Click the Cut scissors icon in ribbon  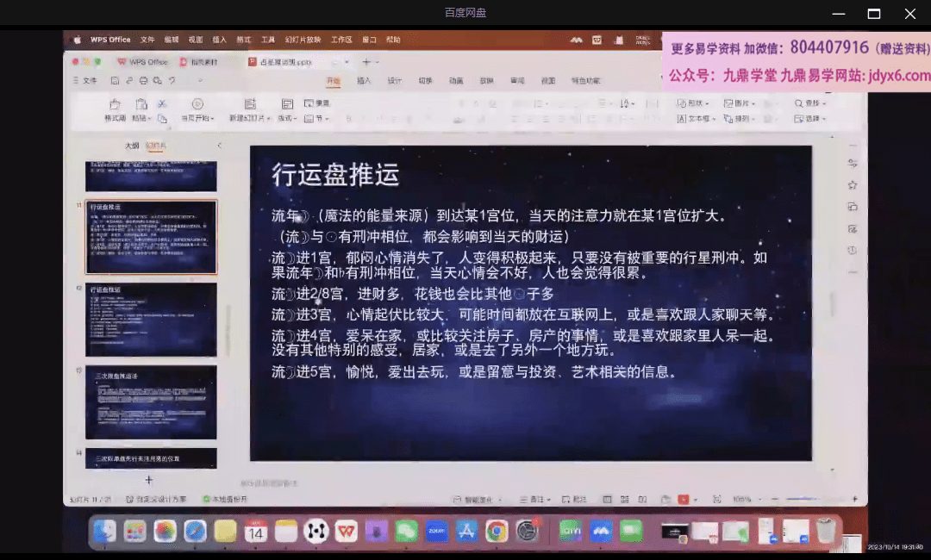pyautogui.click(x=161, y=104)
